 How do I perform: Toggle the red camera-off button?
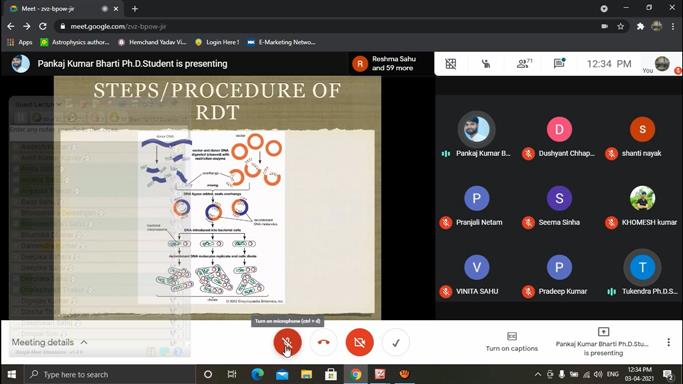point(359,342)
